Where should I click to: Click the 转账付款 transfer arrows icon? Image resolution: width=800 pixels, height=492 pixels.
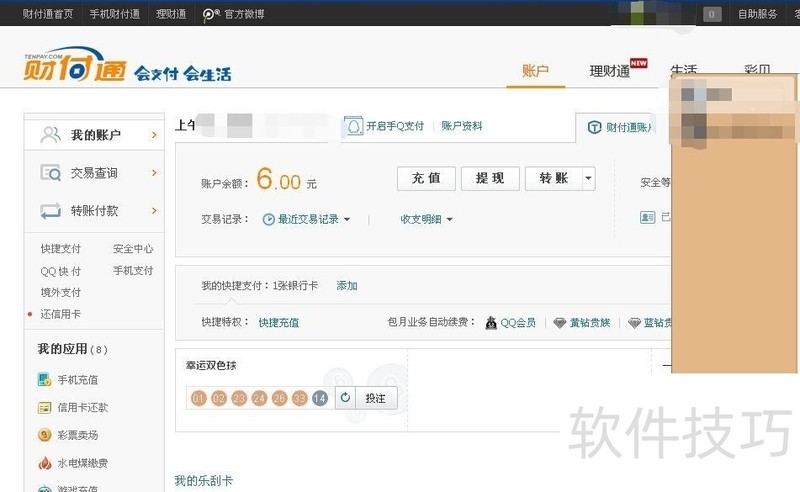51,211
